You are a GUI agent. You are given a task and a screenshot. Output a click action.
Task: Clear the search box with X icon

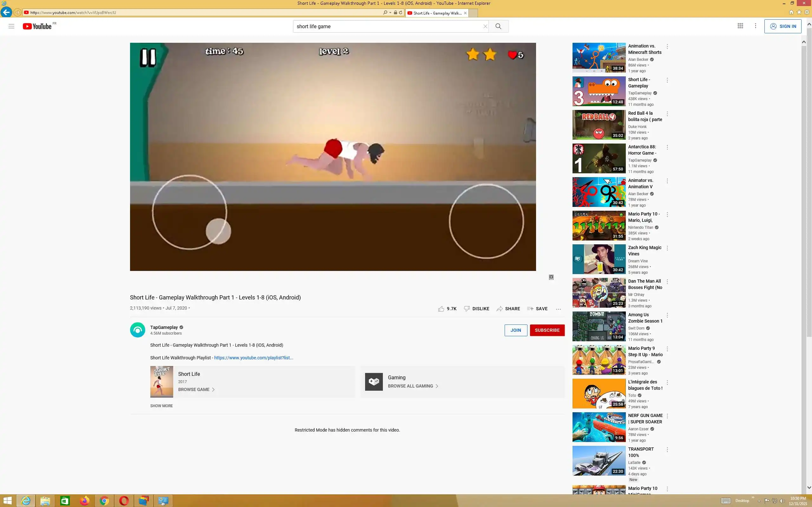pyautogui.click(x=485, y=26)
